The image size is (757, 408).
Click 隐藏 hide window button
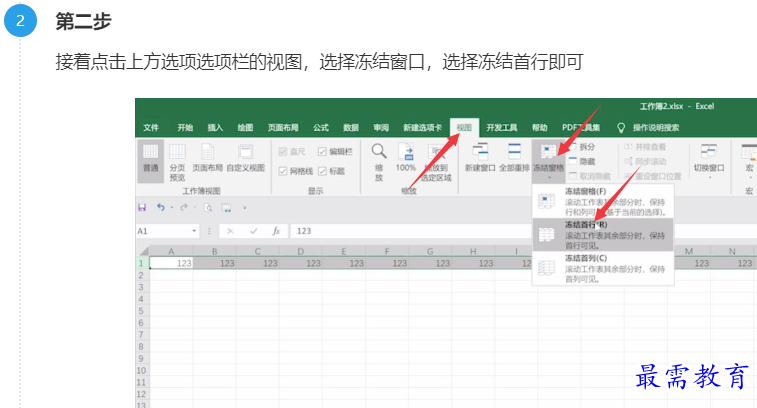tap(582, 161)
